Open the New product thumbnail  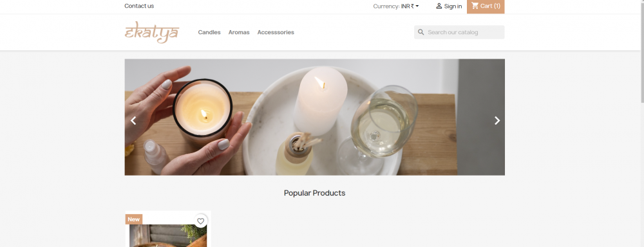click(168, 235)
